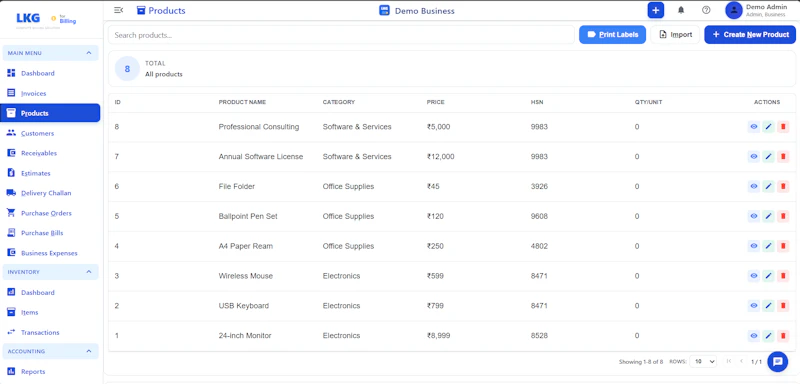Viewport: 800px width, 384px height.
Task: View Ballpoint Pen Set via eye icon
Action: [x=754, y=216]
